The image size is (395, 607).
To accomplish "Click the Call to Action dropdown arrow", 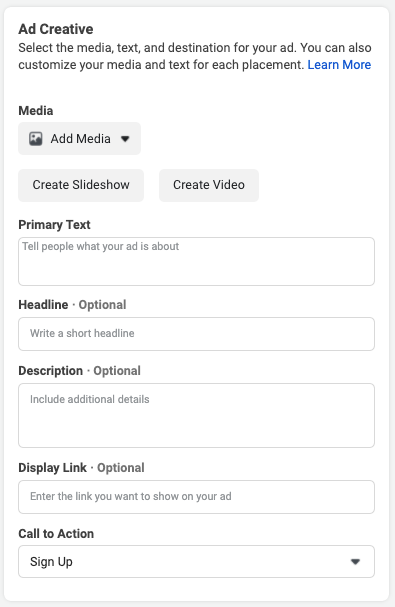I will 355,562.
